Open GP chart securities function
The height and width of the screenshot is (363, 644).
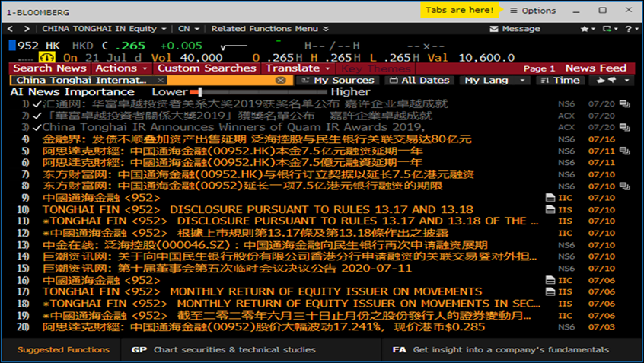coord(224,350)
